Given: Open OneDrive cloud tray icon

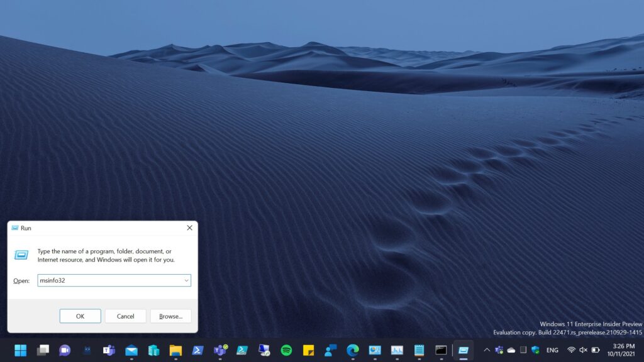Looking at the screenshot, I should (x=511, y=350).
